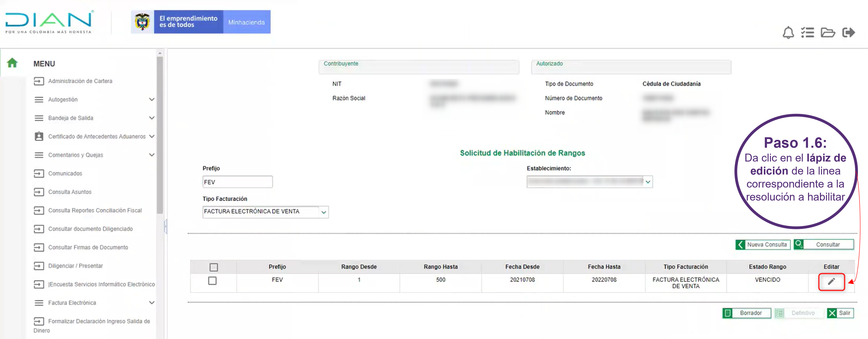The height and width of the screenshot is (339, 868).
Task: Open the Tipo Facturación dropdown
Action: 324,212
